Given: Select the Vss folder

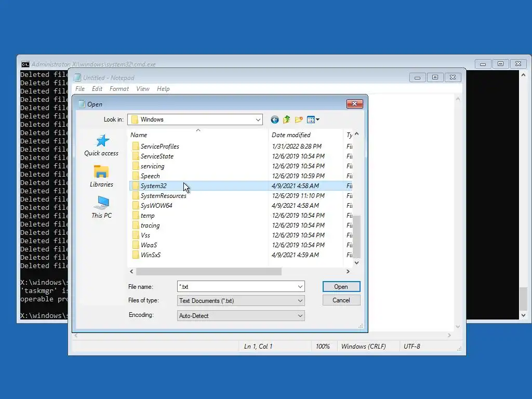Looking at the screenshot, I should coord(145,235).
